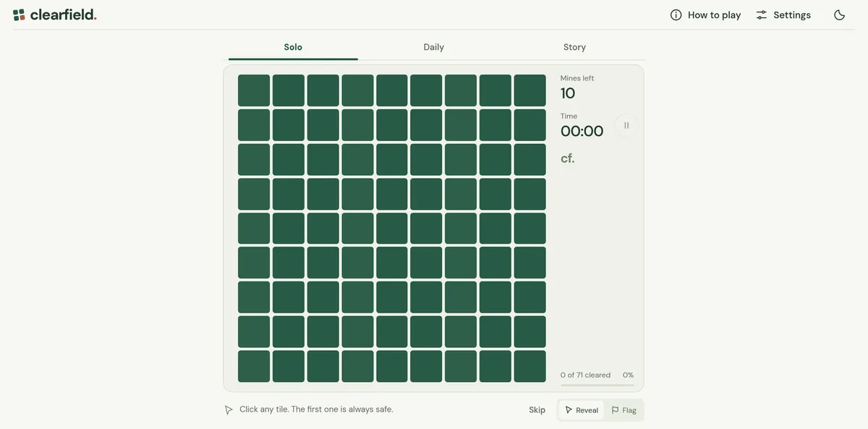Viewport: 868px width, 429px height.
Task: Click the 00:00 timer display
Action: [x=582, y=131]
